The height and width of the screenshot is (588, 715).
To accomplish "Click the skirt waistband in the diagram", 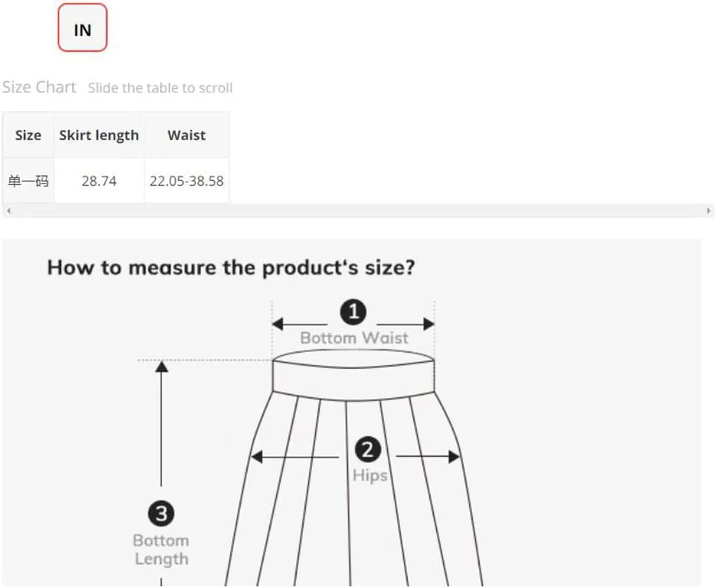I will point(353,376).
